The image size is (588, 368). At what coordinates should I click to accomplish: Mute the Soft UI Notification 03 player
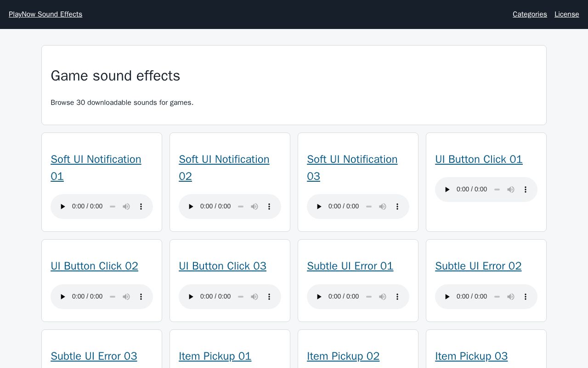point(383,207)
